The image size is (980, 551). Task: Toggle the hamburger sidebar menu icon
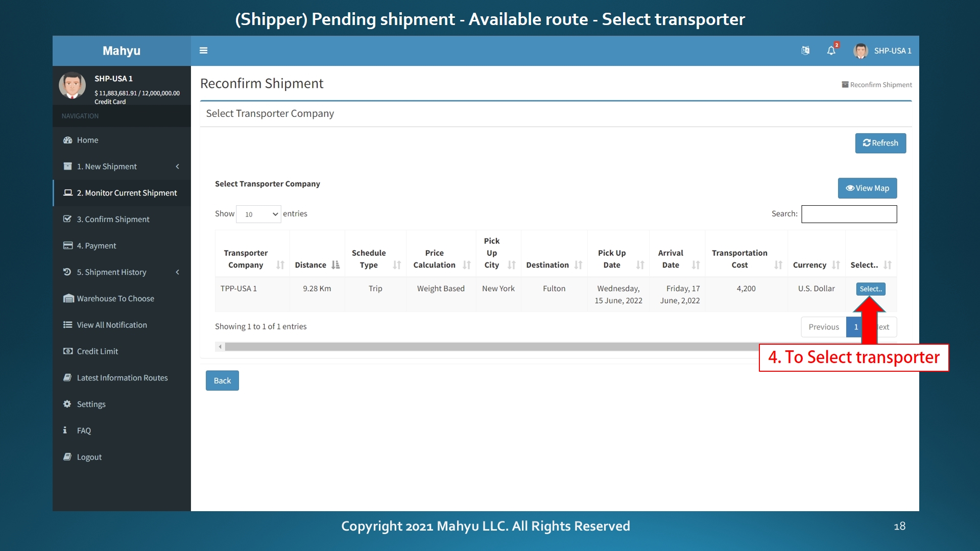tap(203, 51)
